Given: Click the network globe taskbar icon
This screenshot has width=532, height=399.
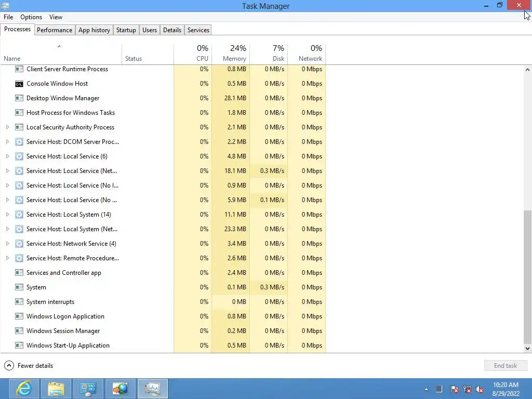Looking at the screenshot, I should pyautogui.click(x=121, y=389).
